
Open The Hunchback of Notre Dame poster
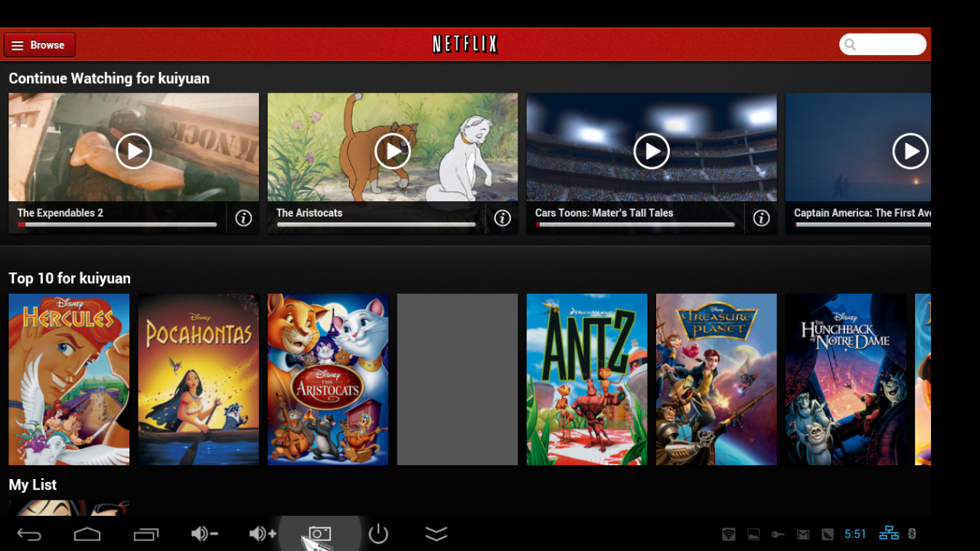[x=845, y=380]
